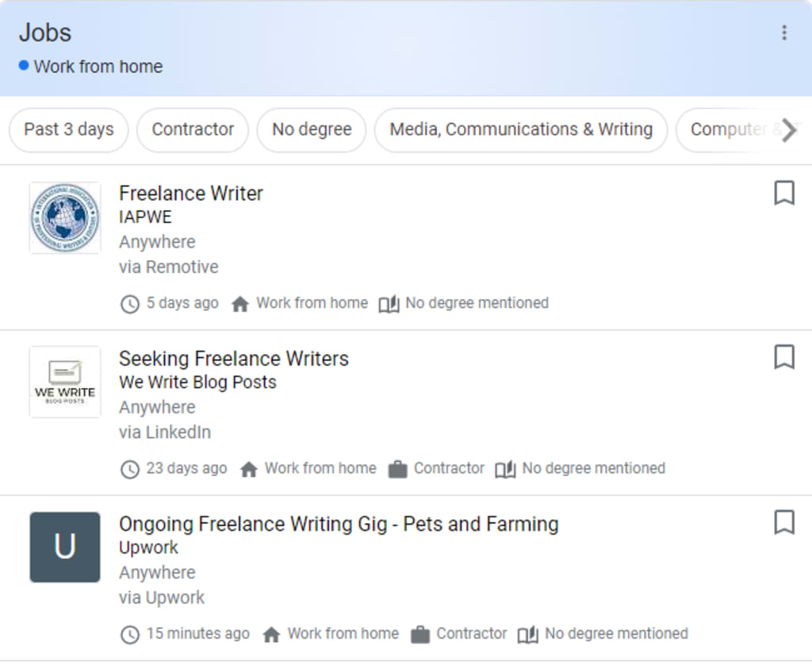Click the clock icon by 15 minutes ago
This screenshot has width=812, height=665.
point(130,634)
